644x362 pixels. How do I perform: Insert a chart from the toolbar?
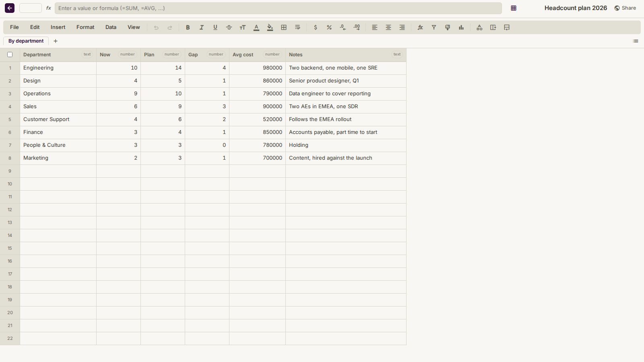[461, 27]
